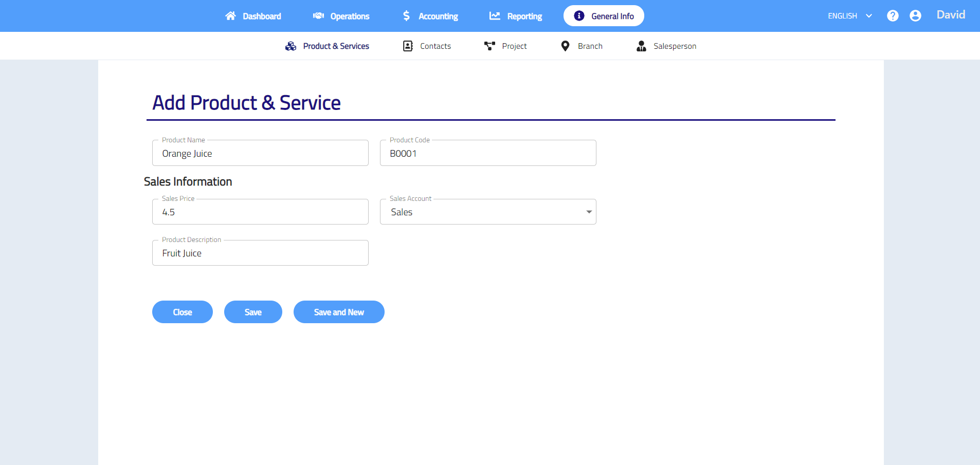Click the Dashboard home icon

[230, 16]
